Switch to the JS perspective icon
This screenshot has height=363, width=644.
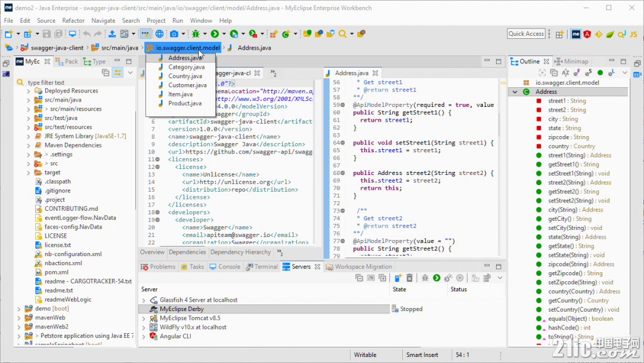click(x=634, y=34)
